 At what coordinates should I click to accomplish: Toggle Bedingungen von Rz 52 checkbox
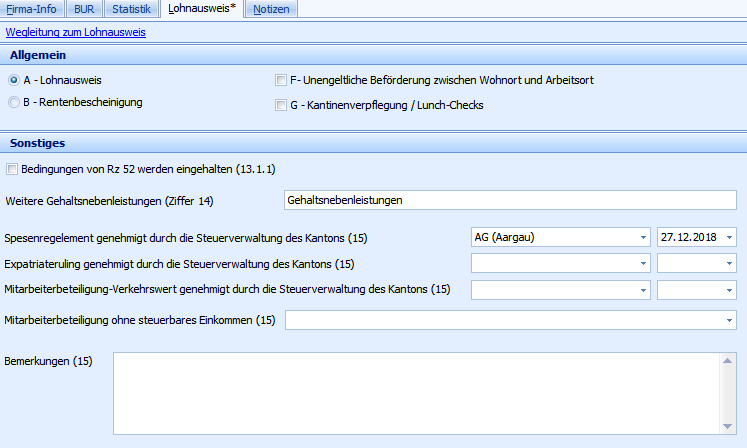12,169
